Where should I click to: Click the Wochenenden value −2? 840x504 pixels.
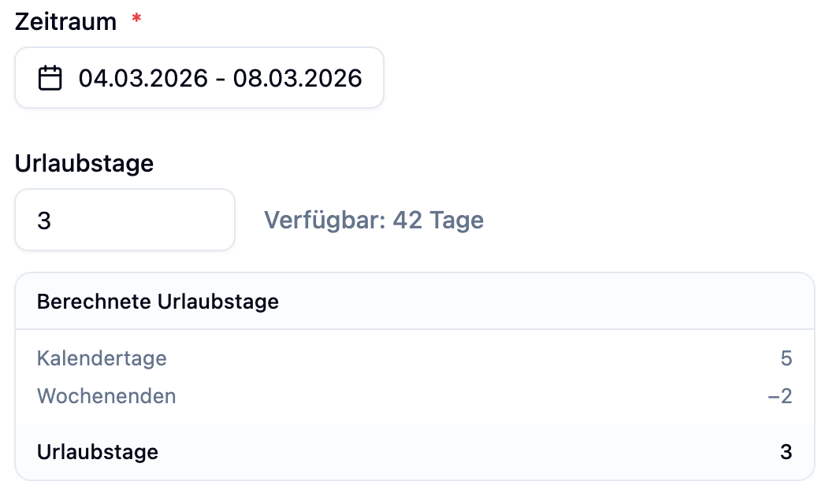[779, 395]
